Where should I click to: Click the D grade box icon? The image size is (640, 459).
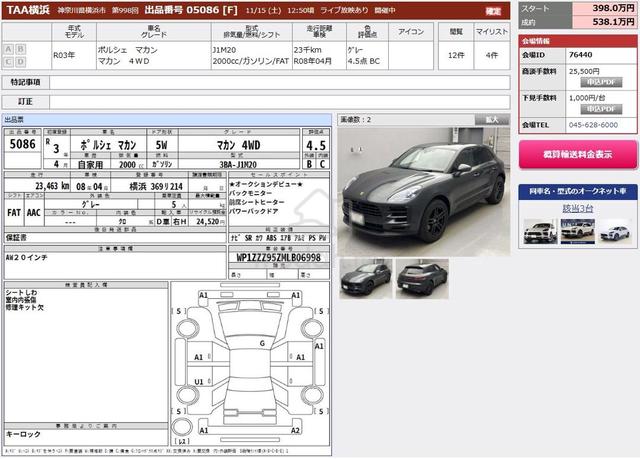20,62
